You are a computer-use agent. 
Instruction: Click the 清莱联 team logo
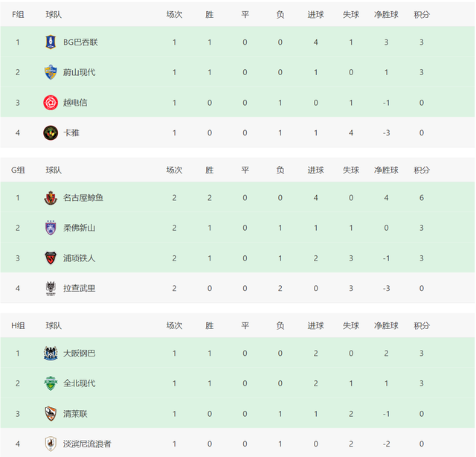51,414
